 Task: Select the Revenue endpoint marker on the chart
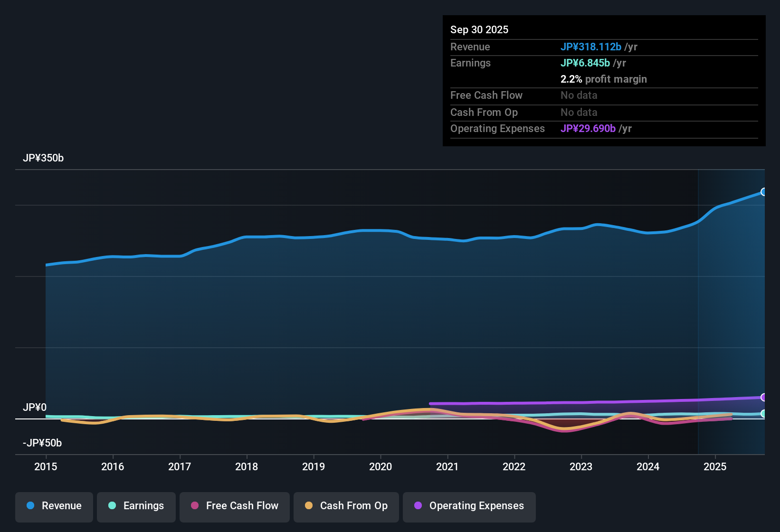[x=764, y=192]
